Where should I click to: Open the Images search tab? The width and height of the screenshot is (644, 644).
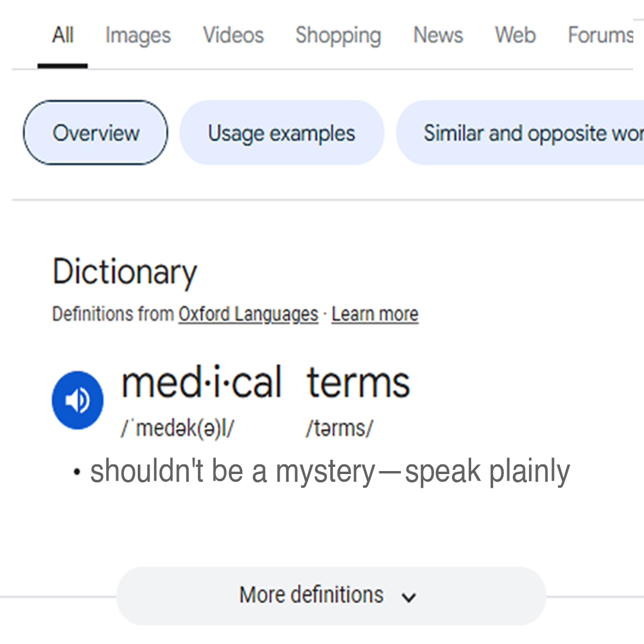pos(138,35)
